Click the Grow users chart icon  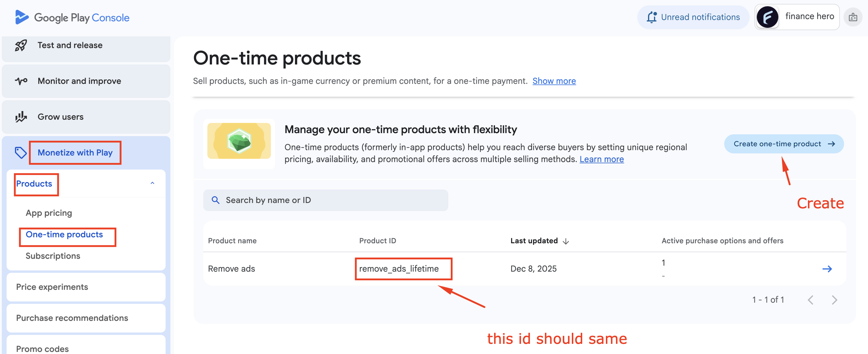point(21,117)
